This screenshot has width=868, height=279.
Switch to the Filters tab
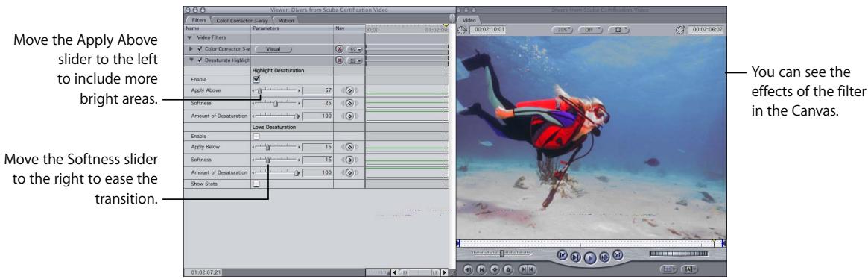coord(198,21)
